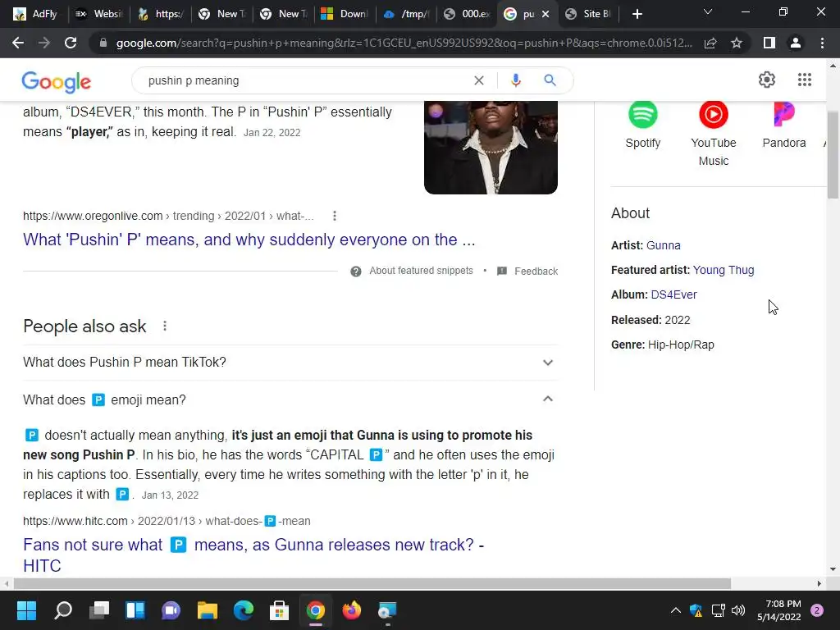
Task: Listen on YouTube Music
Action: click(x=713, y=134)
